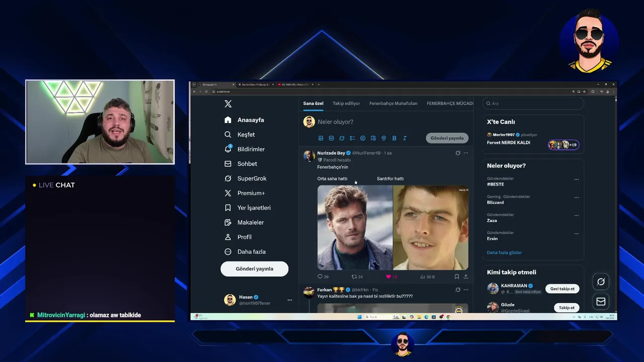Screen dimensions: 644x362
Task: Open Keşfet from the sidebar
Action: coord(239,135)
